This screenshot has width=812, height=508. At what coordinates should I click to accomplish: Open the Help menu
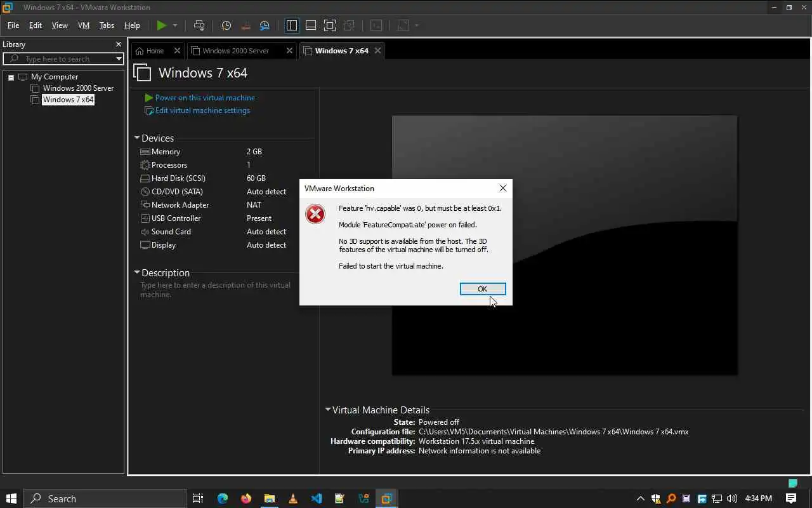click(132, 25)
